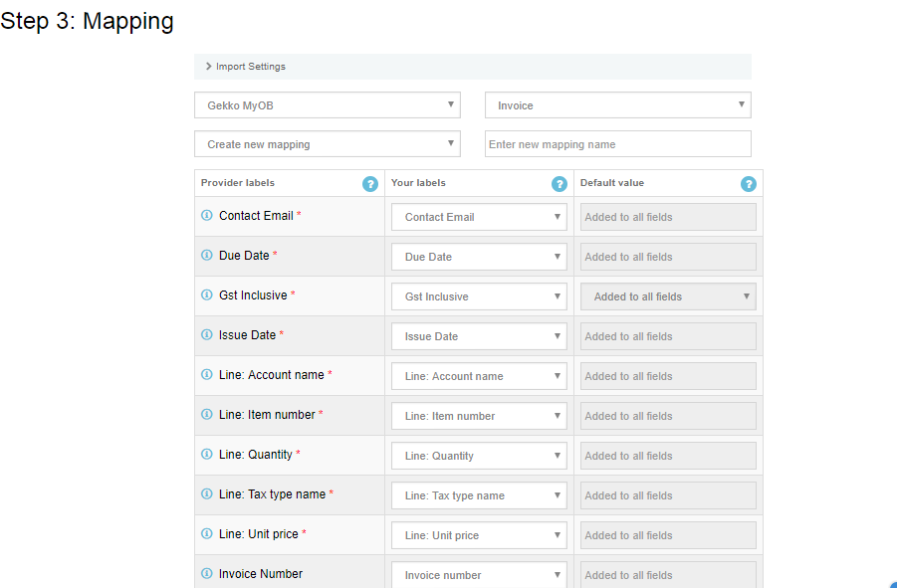This screenshot has height=588, width=897.
Task: Click the info icon beside Line: Quantity
Action: pos(207,454)
